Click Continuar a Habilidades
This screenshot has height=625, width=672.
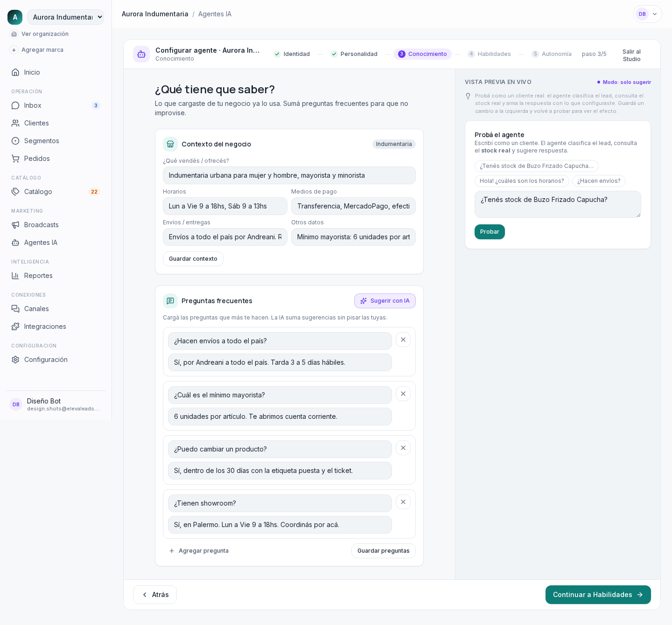pos(598,595)
